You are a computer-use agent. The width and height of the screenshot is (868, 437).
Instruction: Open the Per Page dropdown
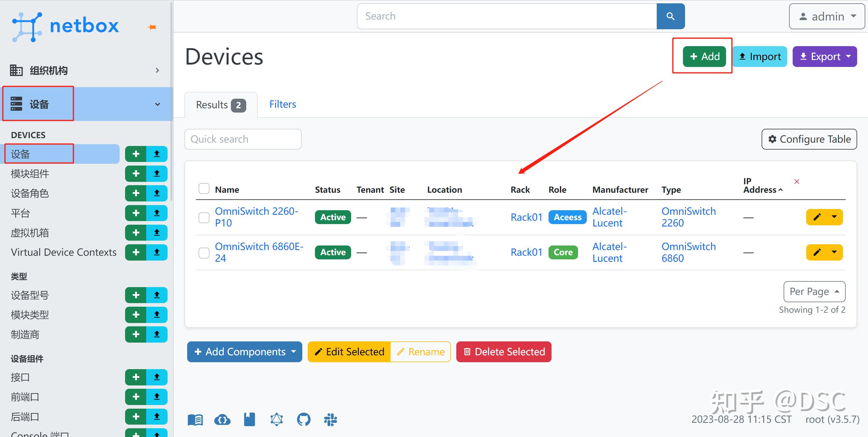tap(814, 291)
